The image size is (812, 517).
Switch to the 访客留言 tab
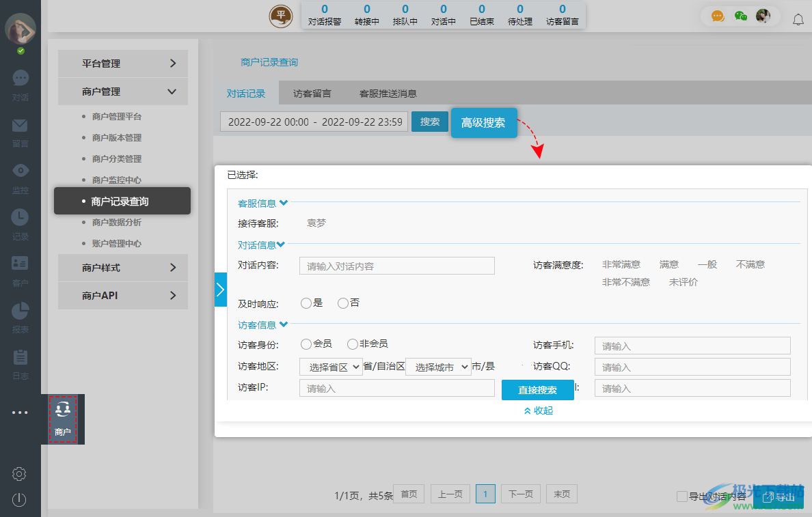pyautogui.click(x=312, y=94)
